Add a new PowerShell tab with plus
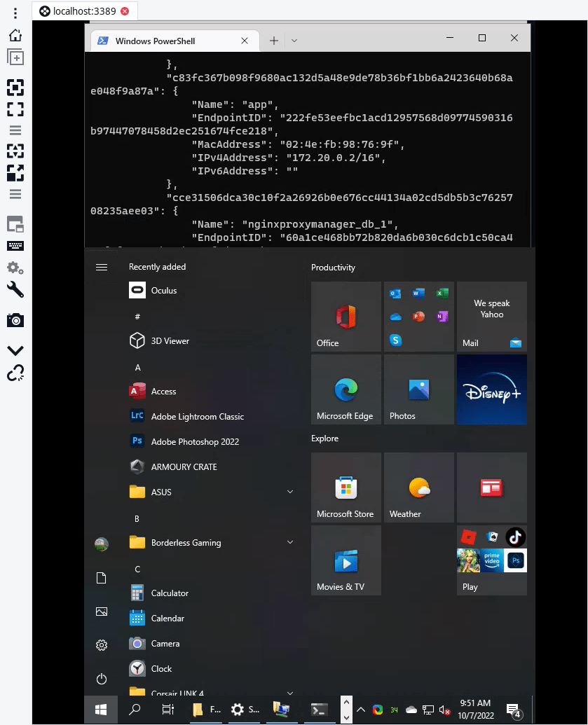588x725 pixels. point(274,41)
